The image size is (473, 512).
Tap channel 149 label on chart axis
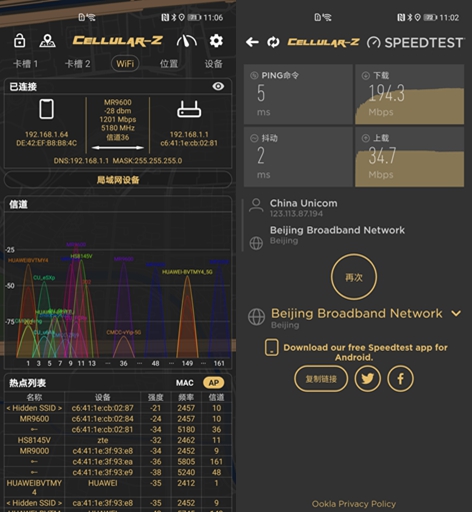[x=187, y=363]
